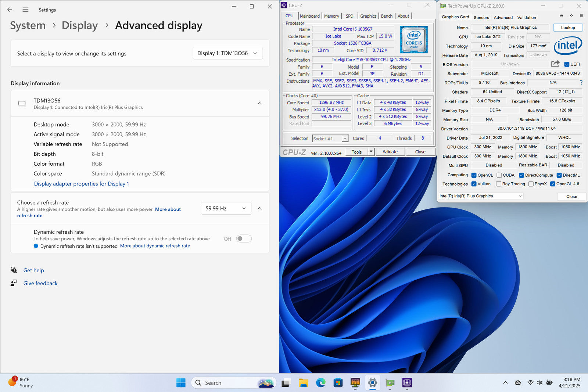Open Microsoft Edge from the taskbar

(320, 383)
